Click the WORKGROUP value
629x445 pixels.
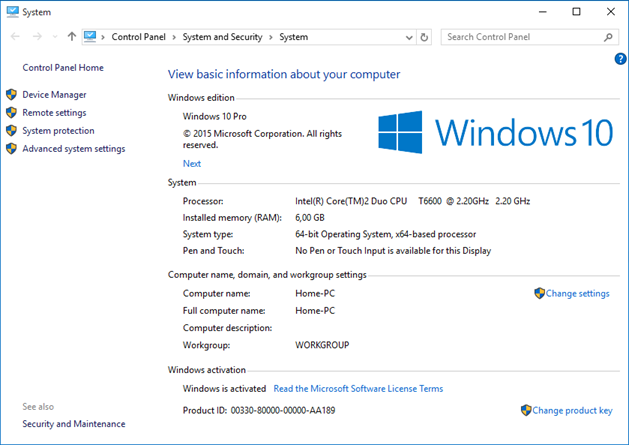click(x=322, y=345)
